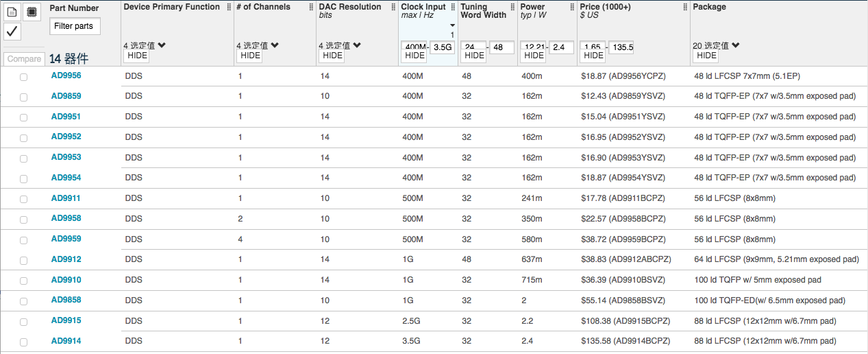868x354 pixels.
Task: Click the checkmark icon button
Action: 12,31
